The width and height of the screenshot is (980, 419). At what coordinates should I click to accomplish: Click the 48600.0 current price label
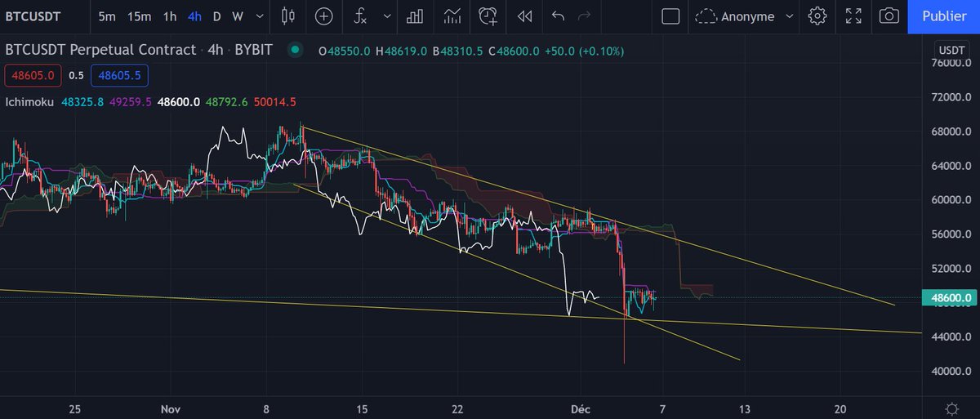tap(952, 298)
